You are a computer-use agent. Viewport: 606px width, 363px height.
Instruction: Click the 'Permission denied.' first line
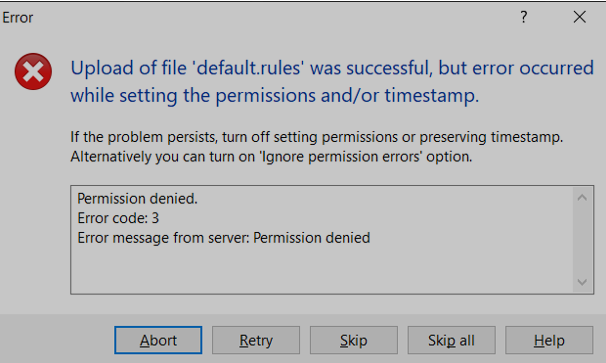(x=137, y=199)
